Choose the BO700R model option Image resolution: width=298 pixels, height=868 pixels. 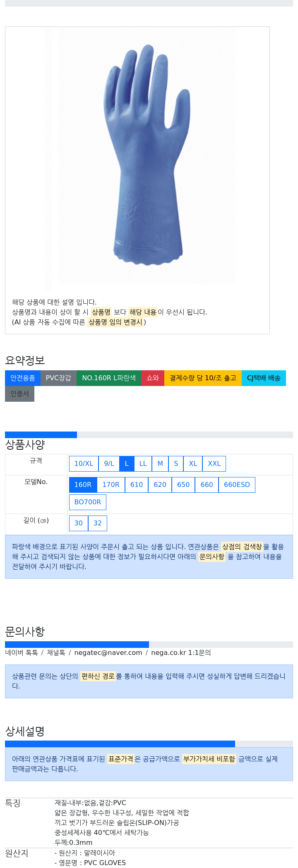[x=88, y=502]
